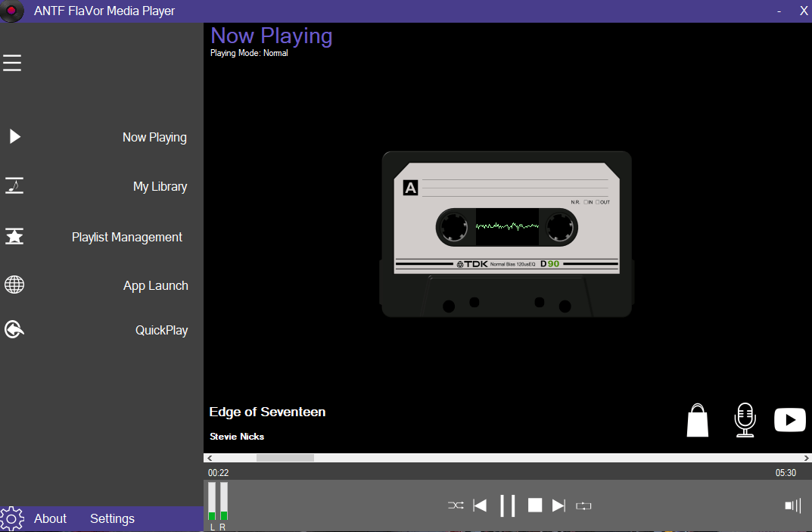Open the Now Playing menu item
The width and height of the screenshot is (812, 532).
pyautogui.click(x=154, y=137)
